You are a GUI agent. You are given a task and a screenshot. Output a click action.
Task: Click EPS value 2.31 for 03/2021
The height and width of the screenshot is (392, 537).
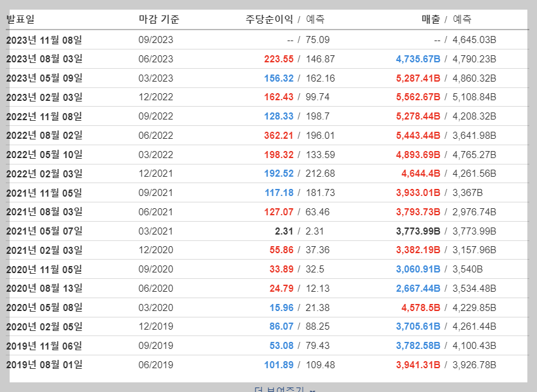click(284, 231)
